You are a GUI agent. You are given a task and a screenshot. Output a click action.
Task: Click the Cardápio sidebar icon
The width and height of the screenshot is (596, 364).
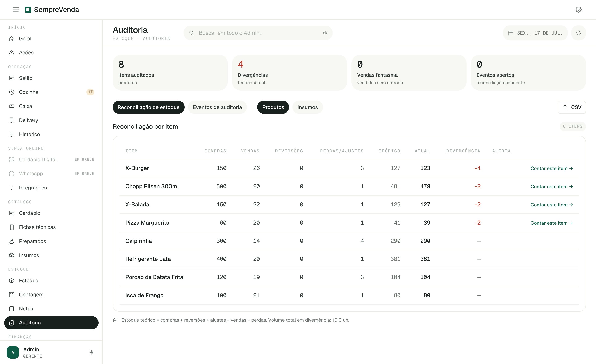(x=12, y=213)
